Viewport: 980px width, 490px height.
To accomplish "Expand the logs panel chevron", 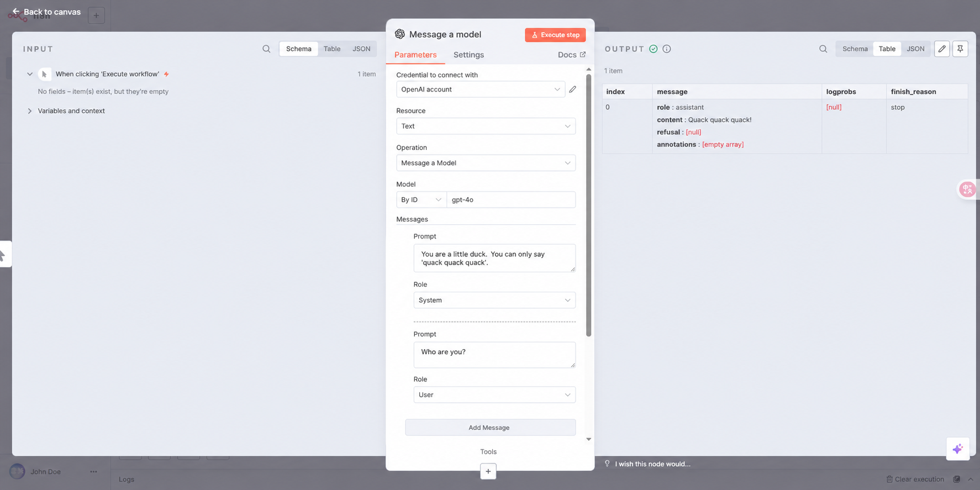I will pos(971,479).
